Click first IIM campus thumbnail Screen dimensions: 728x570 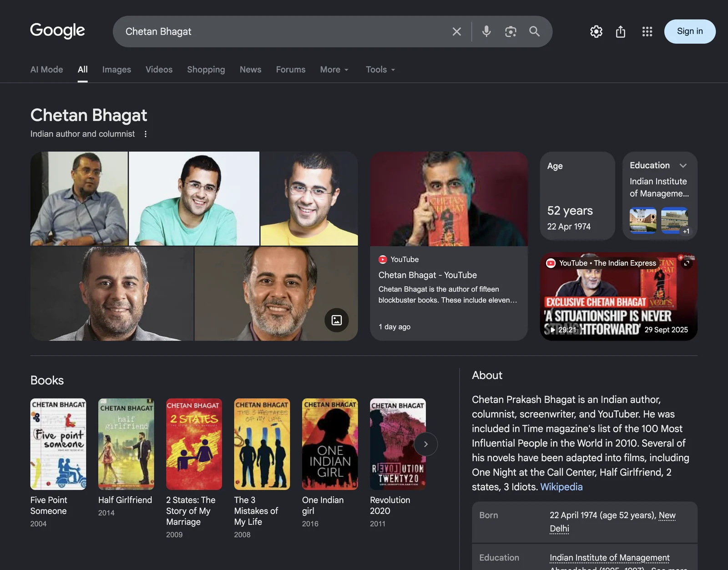(643, 220)
